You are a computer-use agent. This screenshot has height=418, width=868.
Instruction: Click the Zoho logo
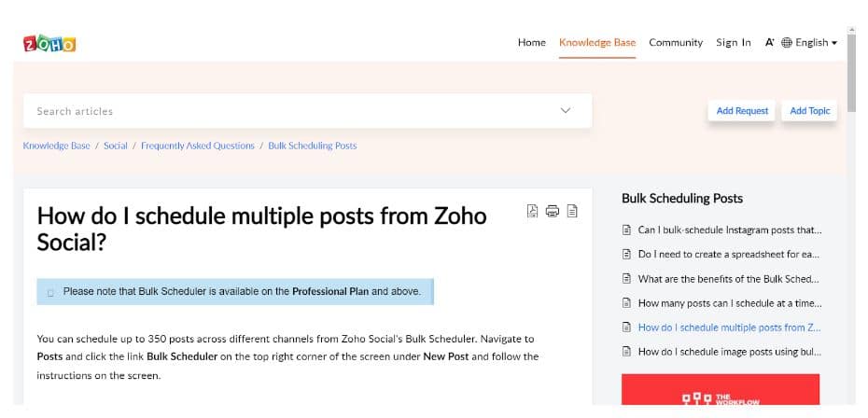49,43
